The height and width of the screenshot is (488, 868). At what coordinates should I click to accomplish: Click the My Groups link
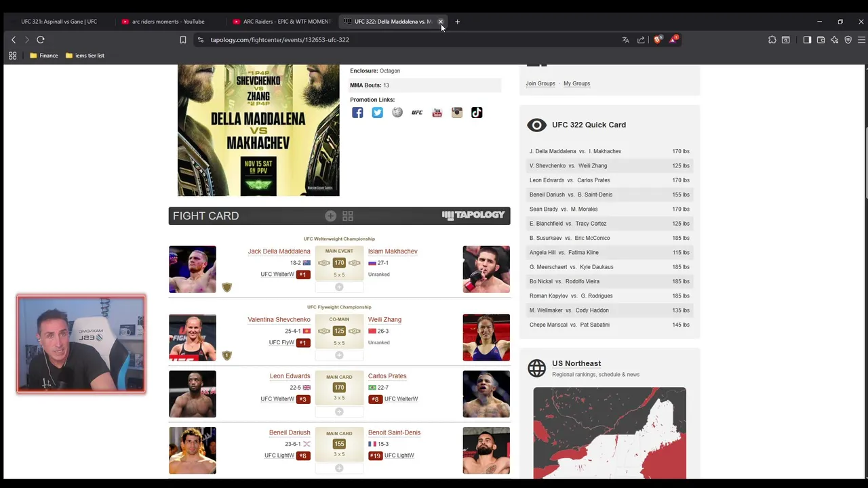click(576, 83)
